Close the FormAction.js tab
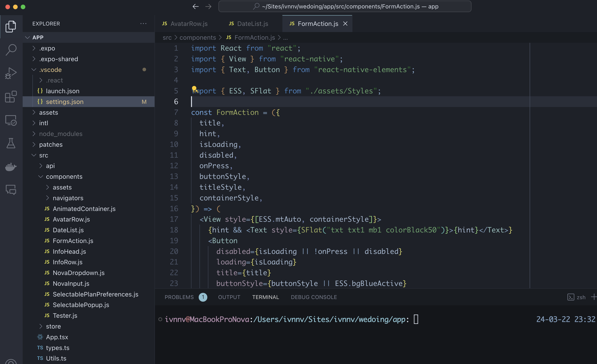This screenshot has height=364, width=597. (345, 24)
